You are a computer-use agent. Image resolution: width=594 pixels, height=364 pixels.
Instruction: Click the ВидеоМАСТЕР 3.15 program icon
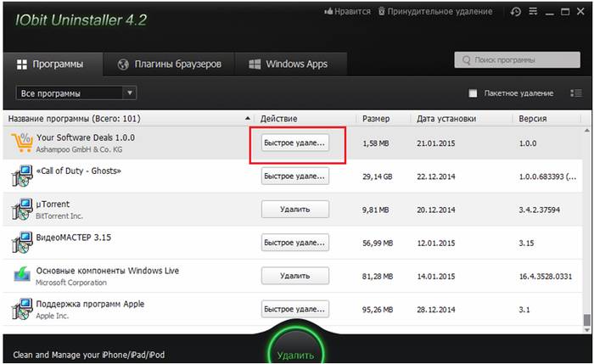click(20, 242)
